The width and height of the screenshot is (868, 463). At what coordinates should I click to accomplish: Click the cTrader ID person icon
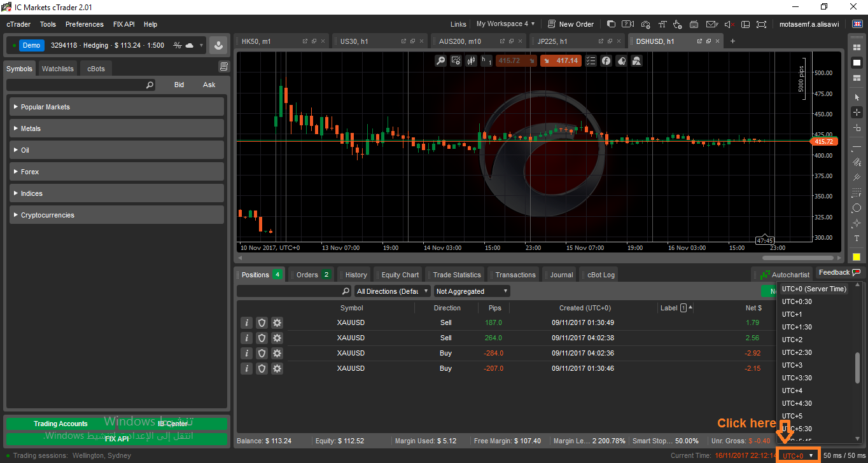tap(219, 46)
